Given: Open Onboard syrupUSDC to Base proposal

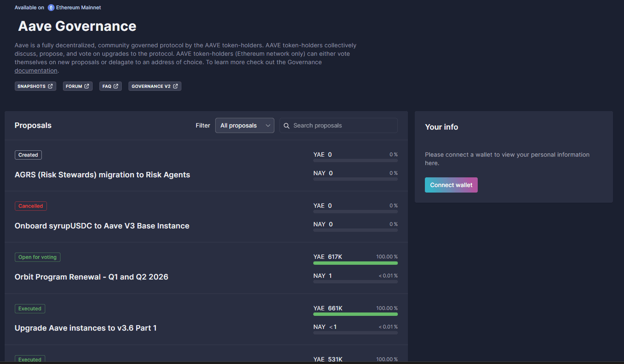Looking at the screenshot, I should pyautogui.click(x=102, y=226).
